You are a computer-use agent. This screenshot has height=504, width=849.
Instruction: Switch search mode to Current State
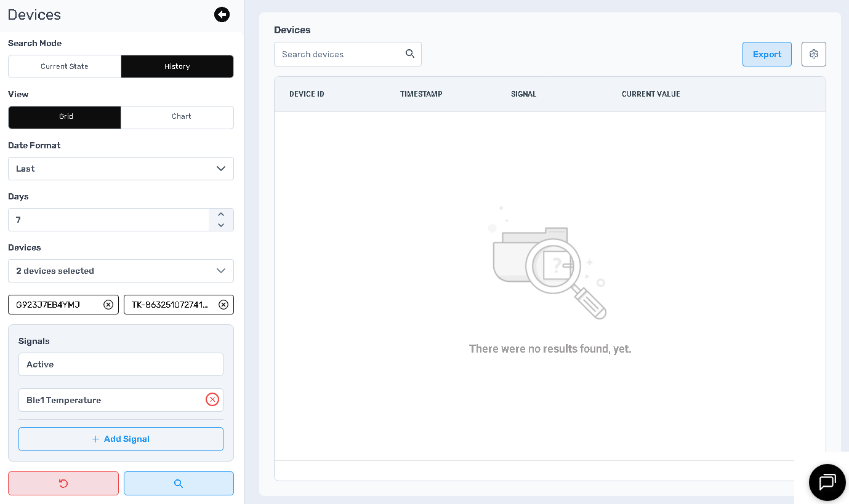point(65,66)
